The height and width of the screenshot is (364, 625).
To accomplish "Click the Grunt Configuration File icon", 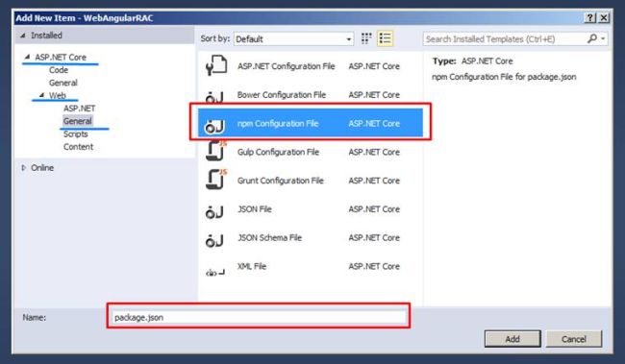I will click(215, 180).
